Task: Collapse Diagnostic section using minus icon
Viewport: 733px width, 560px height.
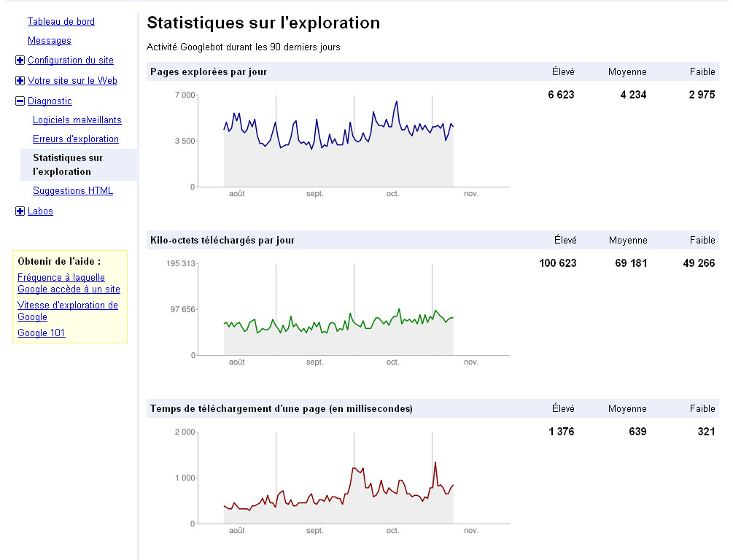Action: pos(20,101)
